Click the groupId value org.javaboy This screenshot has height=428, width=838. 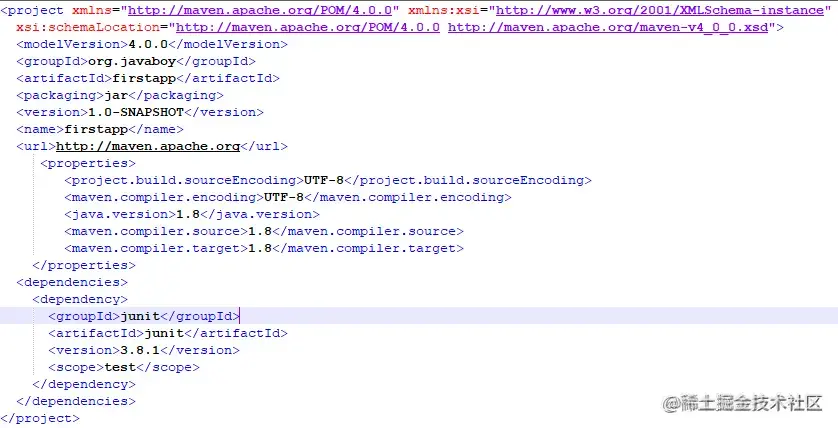click(x=132, y=61)
